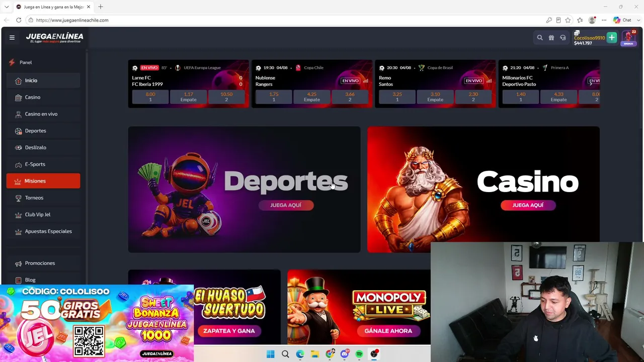Click the E-Sports icon in the sidebar
Image resolution: width=644 pixels, height=362 pixels.
pos(19,164)
